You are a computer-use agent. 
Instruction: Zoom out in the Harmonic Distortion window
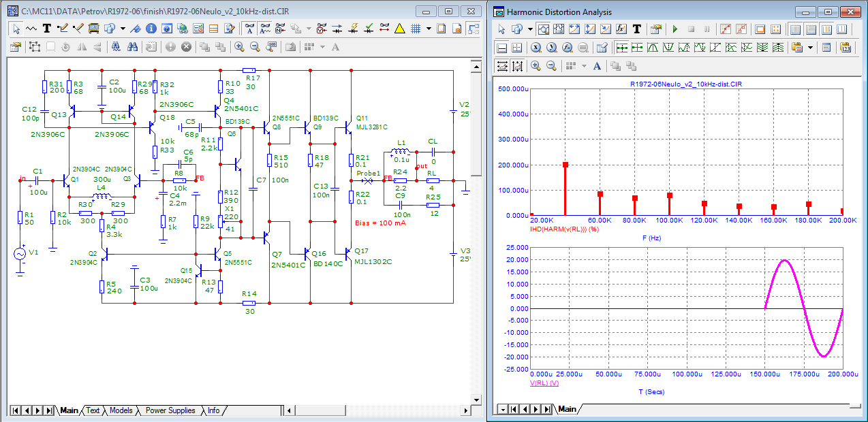click(552, 66)
